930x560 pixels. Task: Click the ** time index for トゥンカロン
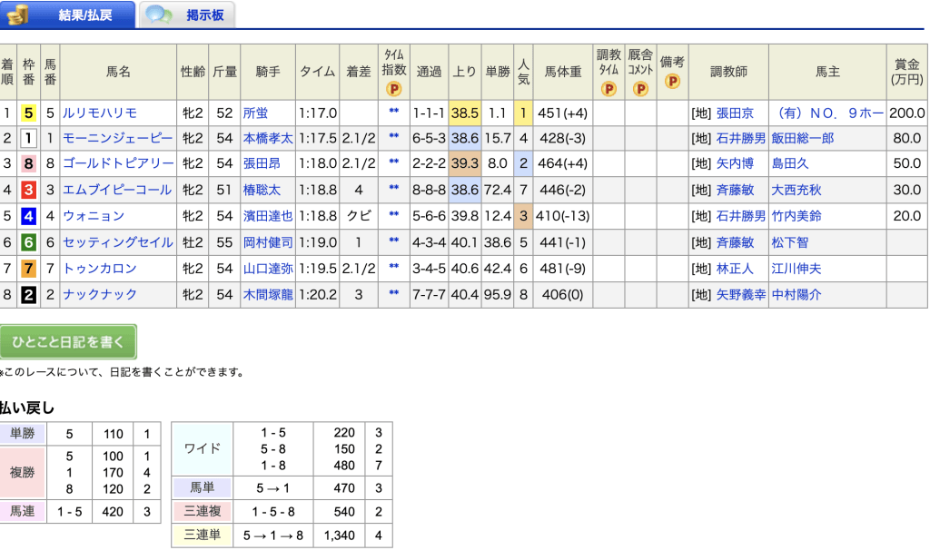[394, 267]
